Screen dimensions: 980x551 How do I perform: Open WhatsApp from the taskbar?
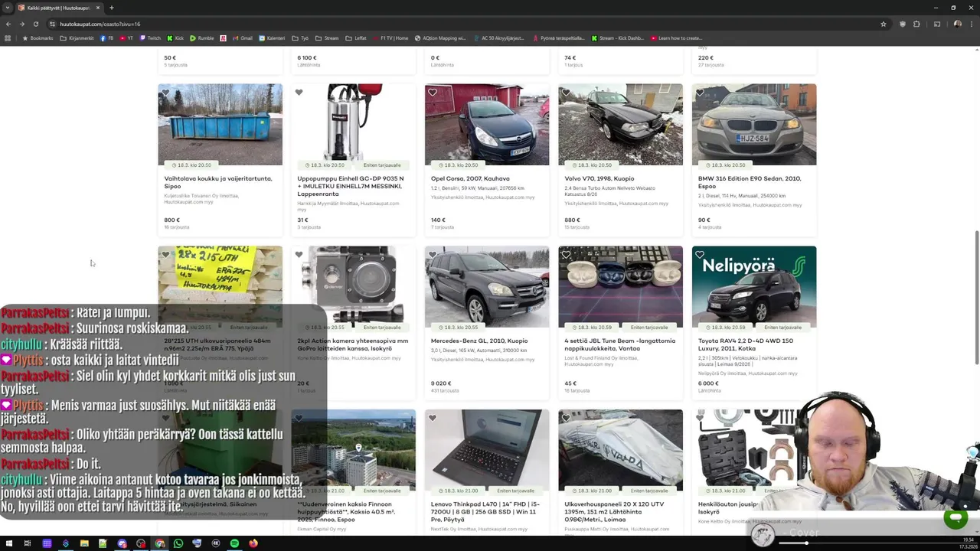click(x=178, y=543)
